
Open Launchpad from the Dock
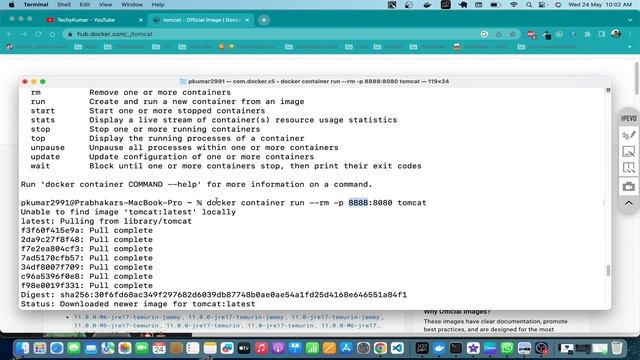pos(40,348)
